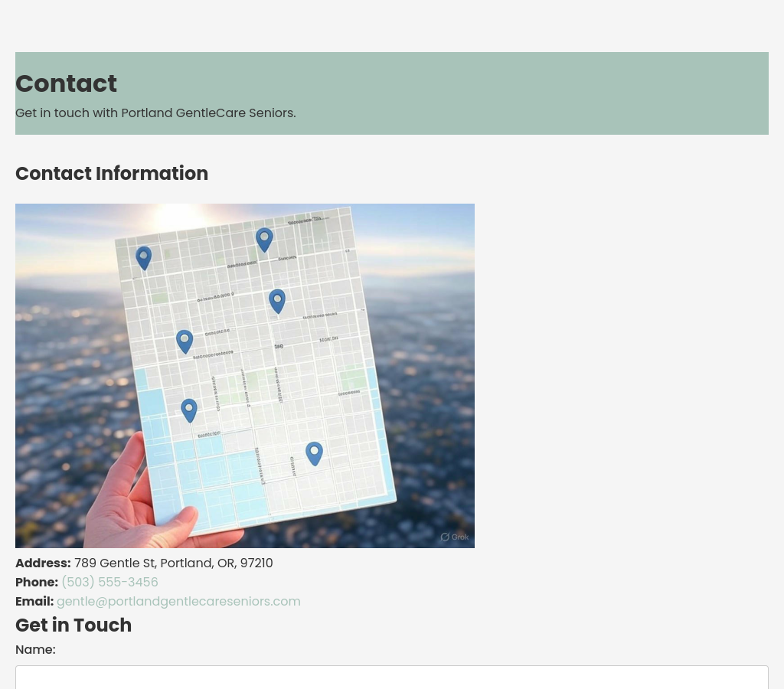Image resolution: width=784 pixels, height=689 pixels.
Task: Click the "Name:" form label
Action: [x=35, y=649]
